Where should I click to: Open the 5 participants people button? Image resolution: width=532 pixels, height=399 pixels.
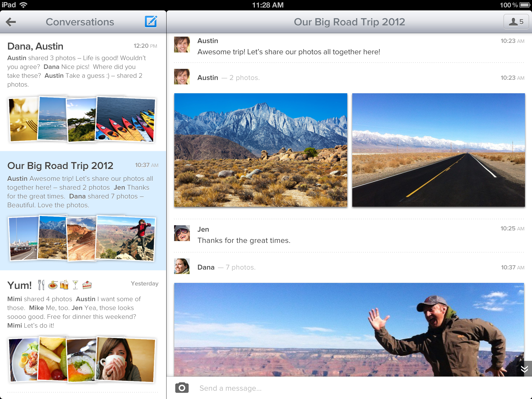(516, 22)
